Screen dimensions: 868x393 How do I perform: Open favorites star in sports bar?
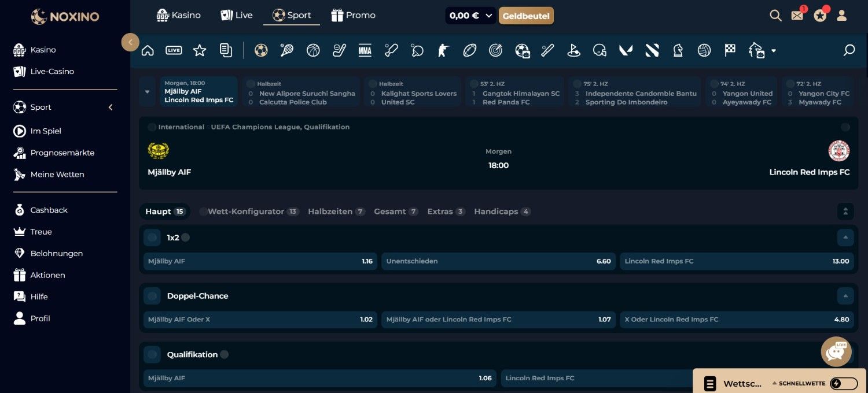200,51
